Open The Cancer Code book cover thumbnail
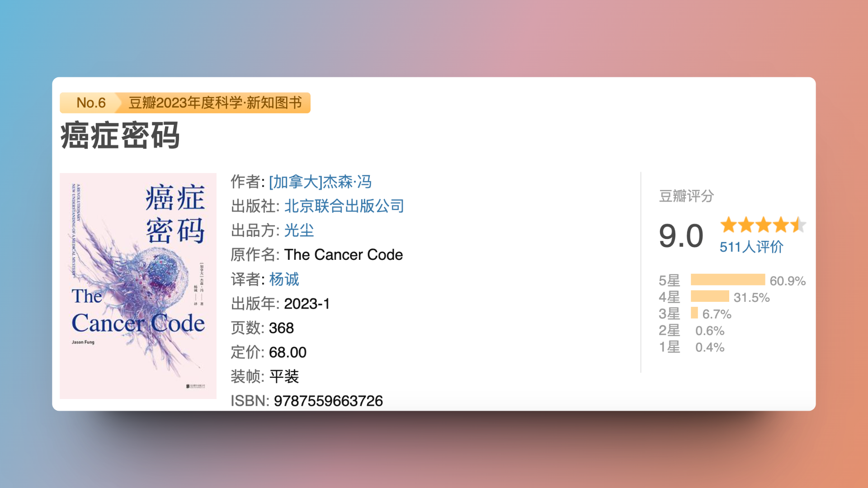The width and height of the screenshot is (868, 488). tap(138, 286)
